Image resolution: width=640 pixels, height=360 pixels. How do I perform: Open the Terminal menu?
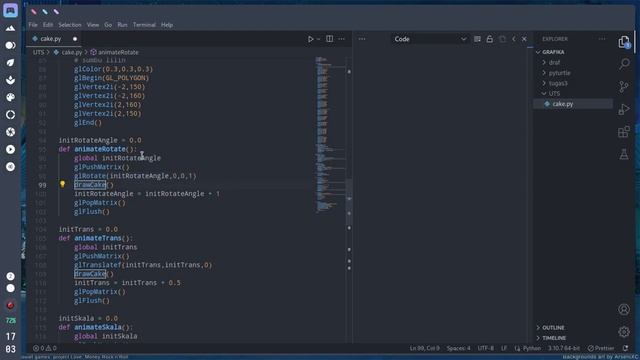tap(144, 25)
